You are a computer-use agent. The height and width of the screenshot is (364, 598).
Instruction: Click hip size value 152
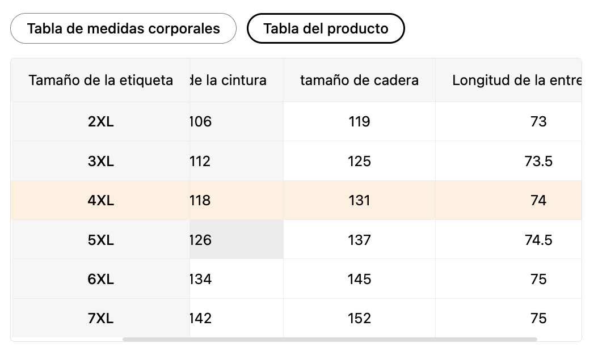pyautogui.click(x=359, y=319)
